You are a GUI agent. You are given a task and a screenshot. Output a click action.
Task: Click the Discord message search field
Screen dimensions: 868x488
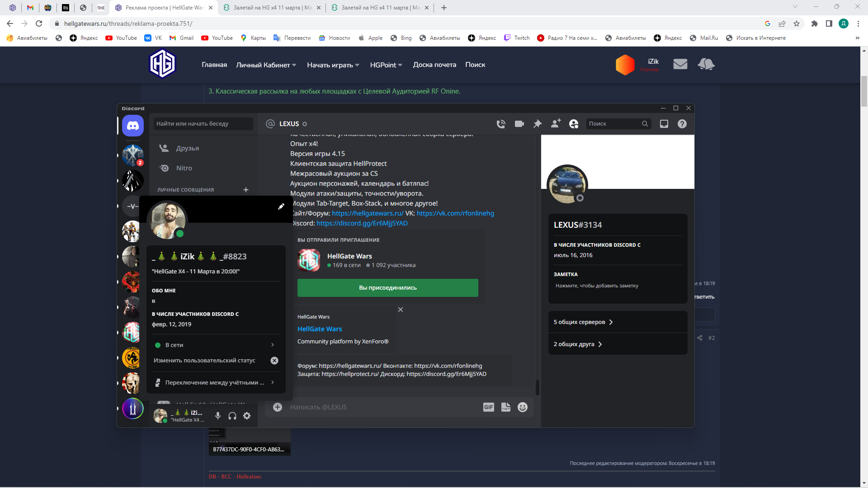point(618,124)
